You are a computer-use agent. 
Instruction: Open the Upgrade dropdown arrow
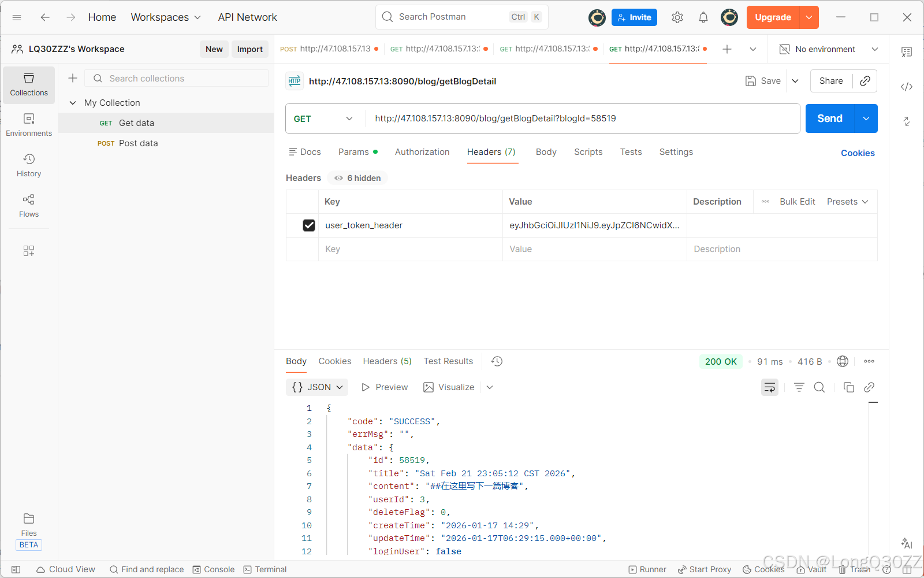pos(809,17)
